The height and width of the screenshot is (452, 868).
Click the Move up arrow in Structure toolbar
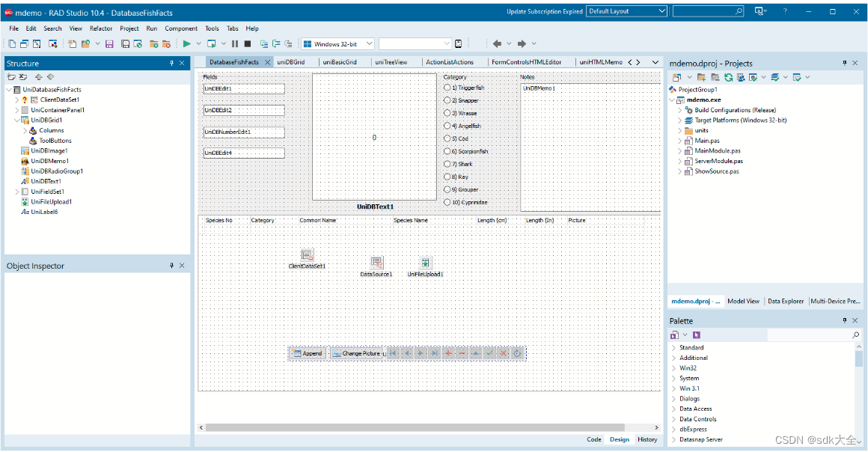point(38,77)
